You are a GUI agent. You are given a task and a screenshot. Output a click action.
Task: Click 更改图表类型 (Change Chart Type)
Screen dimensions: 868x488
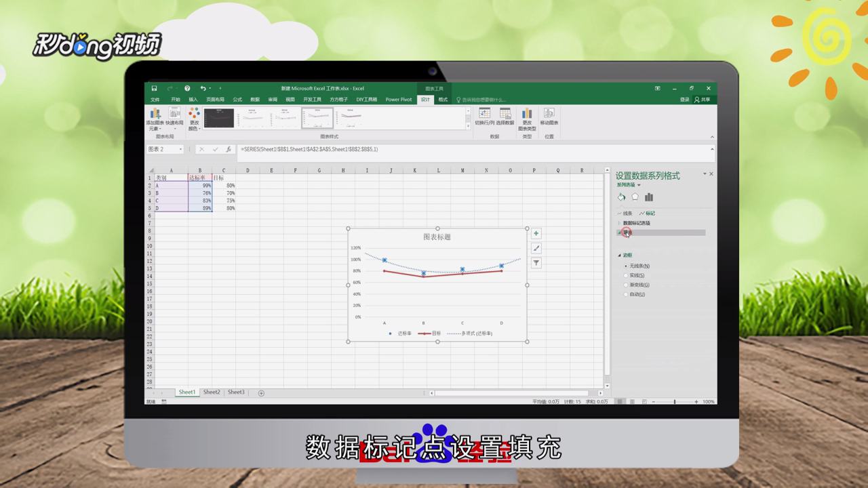coord(527,119)
